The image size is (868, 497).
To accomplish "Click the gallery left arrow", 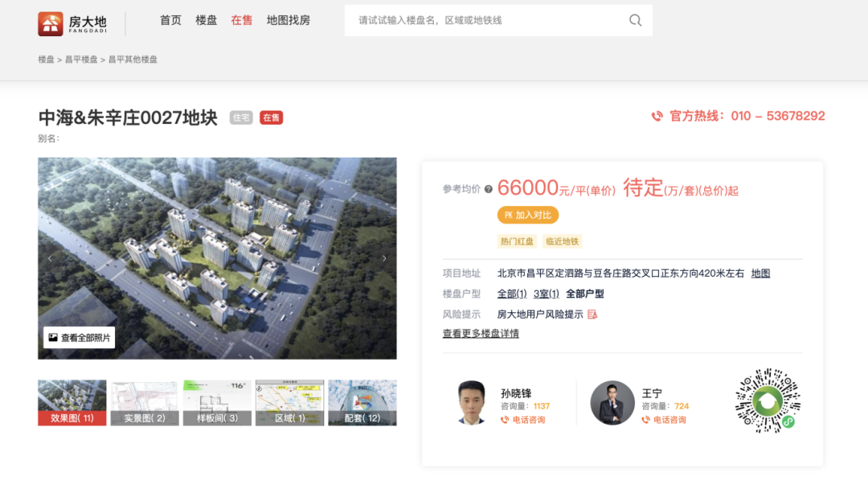I will [49, 257].
